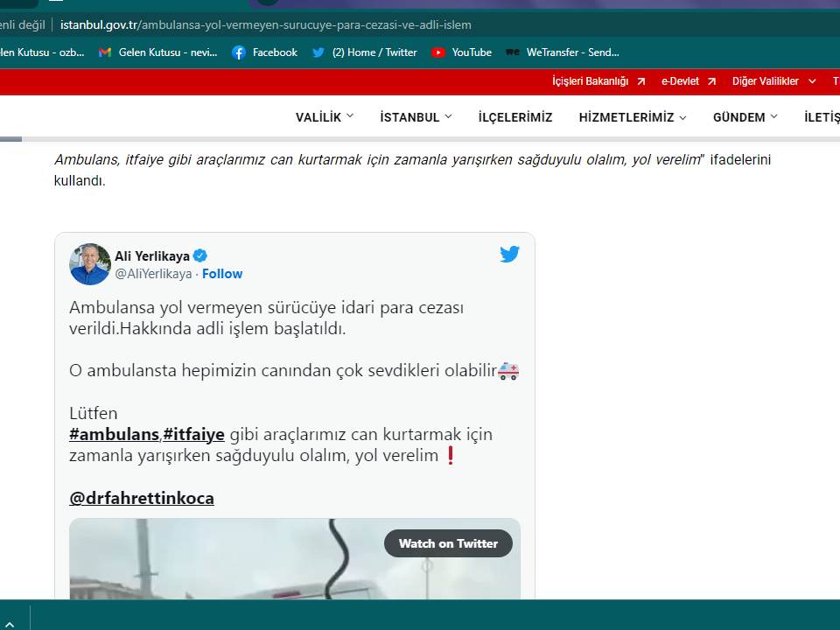Open the WeTransfer - Send bookmark label
The width and height of the screenshot is (840, 630).
(572, 52)
